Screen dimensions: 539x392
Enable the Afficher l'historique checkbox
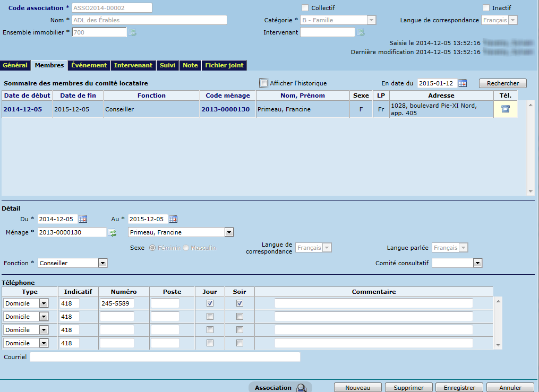(264, 83)
